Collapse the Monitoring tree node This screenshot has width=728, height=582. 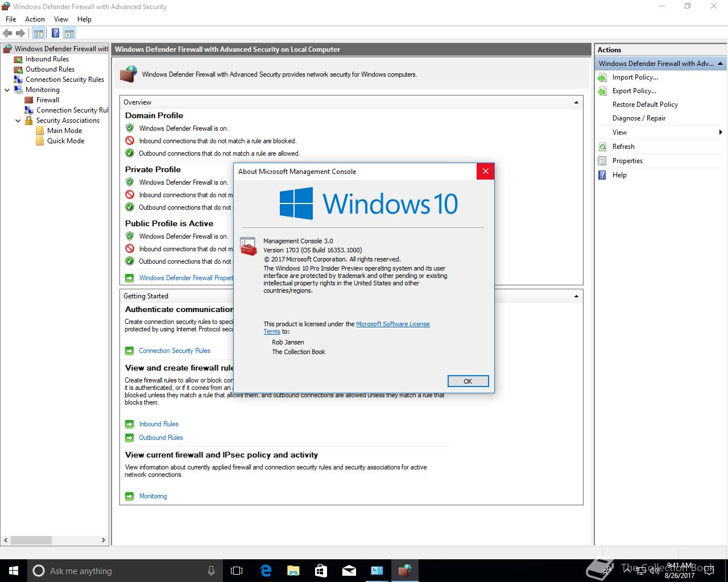pos(7,90)
